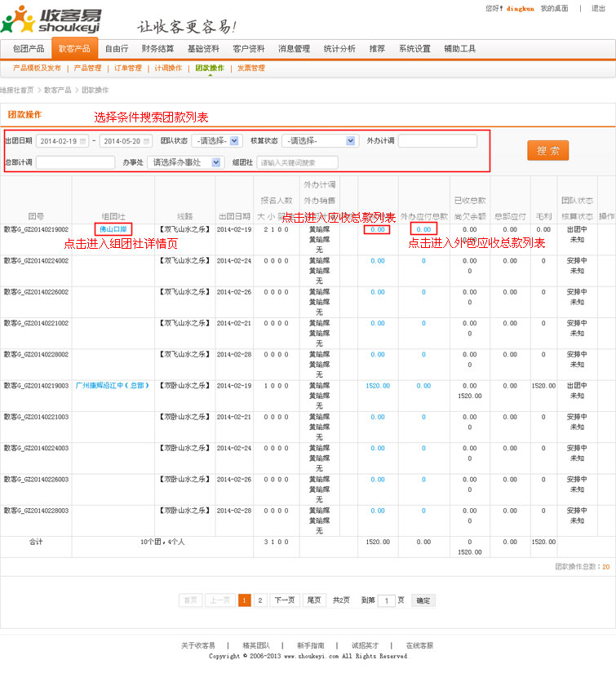
Task: Click the 1520.00 receivable amount link
Action: click(378, 386)
